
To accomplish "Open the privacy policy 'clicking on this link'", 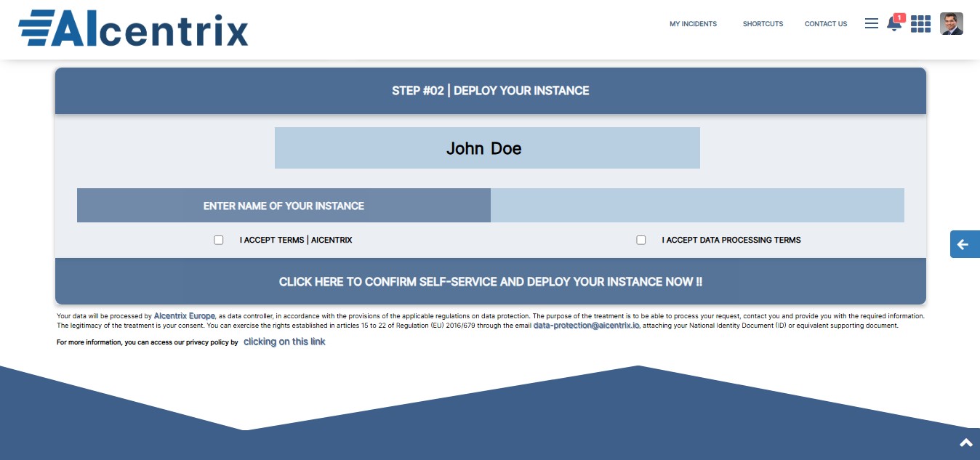I will tap(284, 342).
